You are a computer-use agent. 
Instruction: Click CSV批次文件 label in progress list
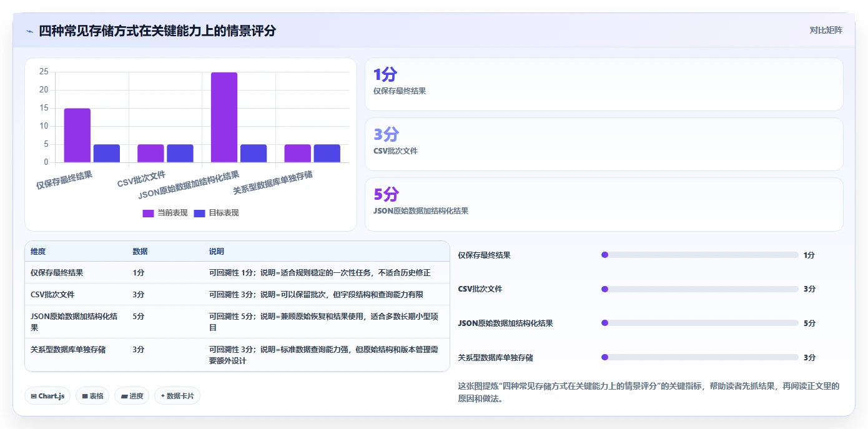tap(480, 289)
